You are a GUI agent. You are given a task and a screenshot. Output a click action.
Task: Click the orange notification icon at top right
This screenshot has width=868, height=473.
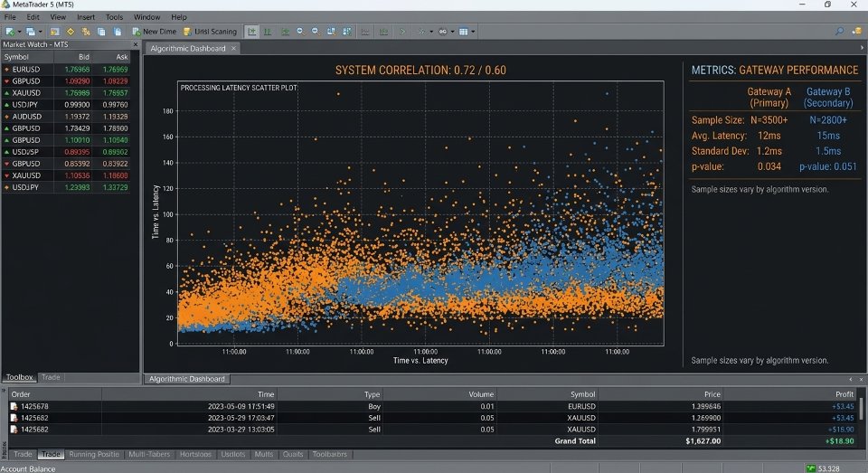856,32
